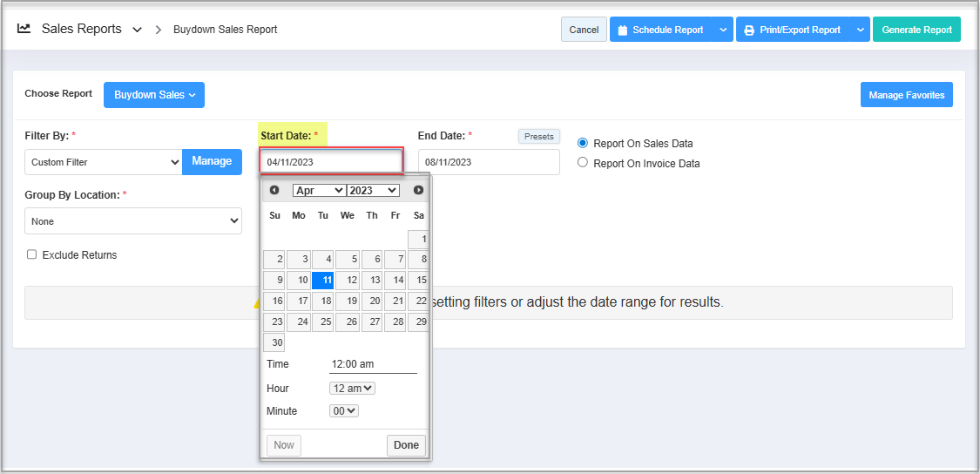Click the previous month arrow in calendar

point(274,190)
